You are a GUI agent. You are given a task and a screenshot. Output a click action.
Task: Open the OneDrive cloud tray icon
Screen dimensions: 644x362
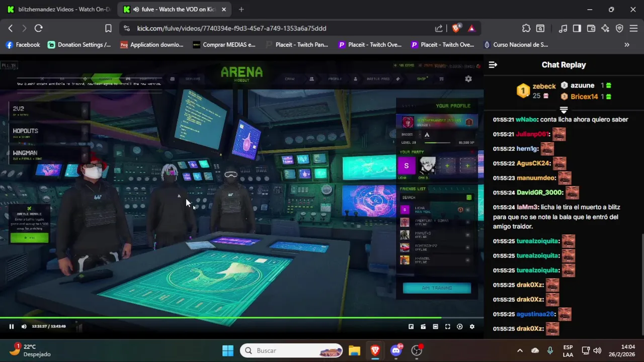[x=535, y=350]
